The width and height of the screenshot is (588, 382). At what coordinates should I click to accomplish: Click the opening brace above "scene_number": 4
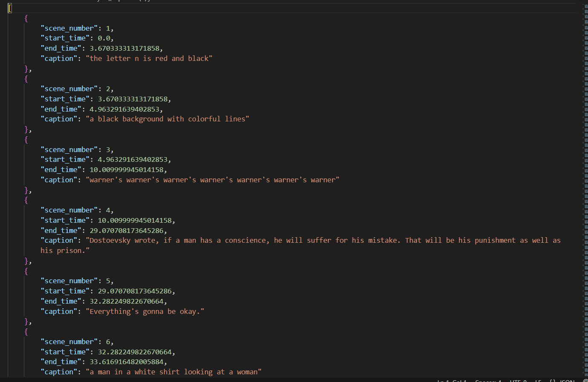pos(26,200)
